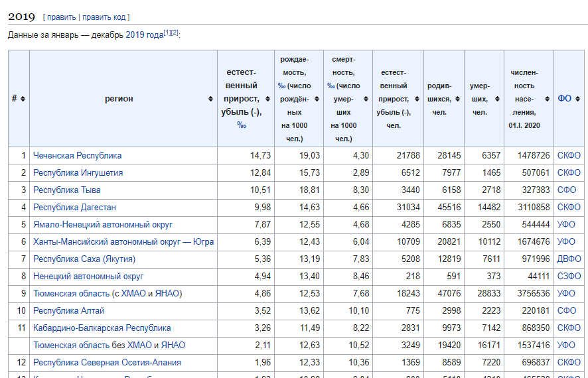Open Республика Саха (Якутия) link

84,259
